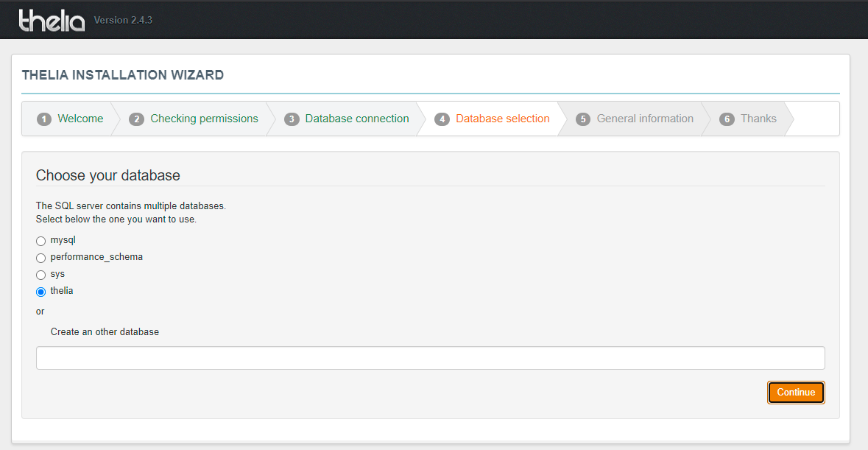Click the Thelia logo in header
This screenshot has width=868, height=450.
click(x=52, y=20)
